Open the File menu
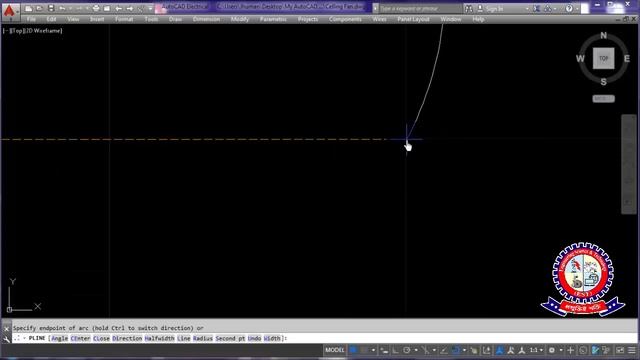 click(31, 19)
